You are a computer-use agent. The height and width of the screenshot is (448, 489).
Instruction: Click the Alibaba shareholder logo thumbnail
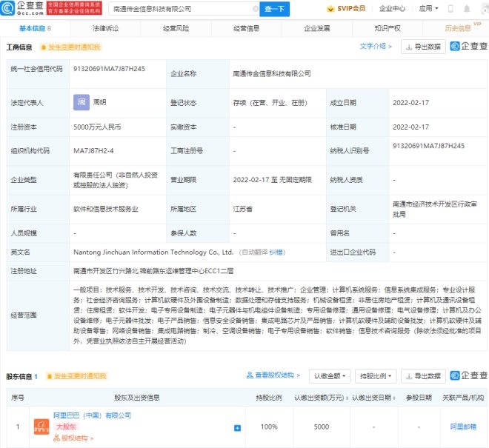pyautogui.click(x=40, y=427)
